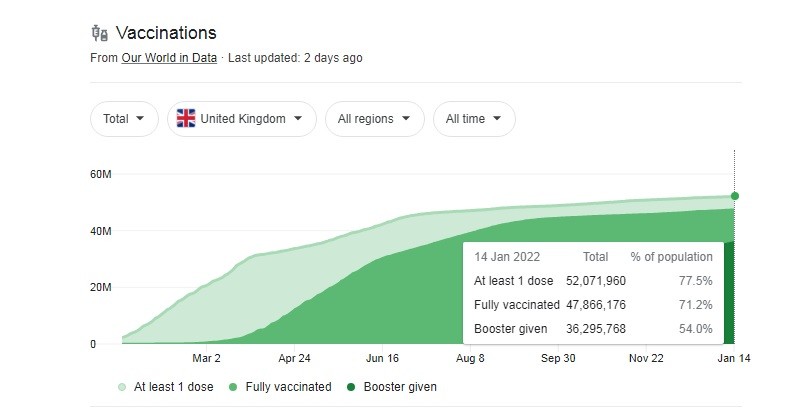The width and height of the screenshot is (785, 408).
Task: Click the Vaccinations heading
Action: pyautogui.click(x=166, y=34)
